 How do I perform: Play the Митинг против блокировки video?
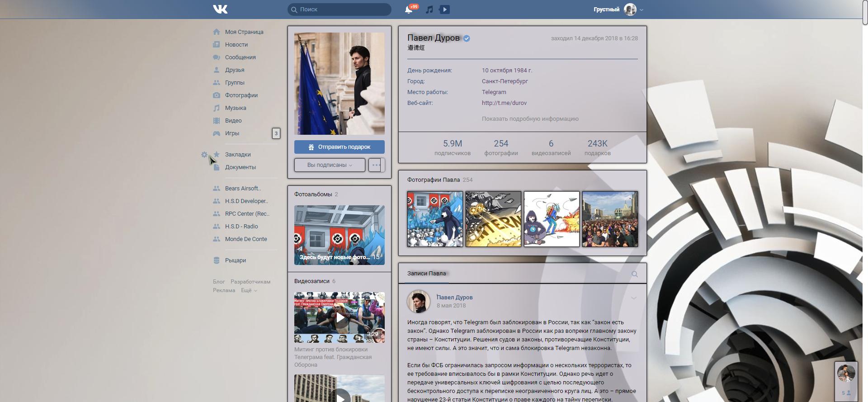pos(340,317)
